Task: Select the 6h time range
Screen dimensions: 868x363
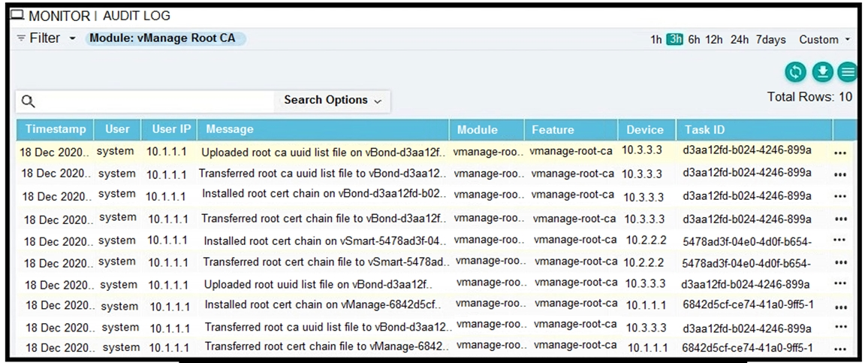Action: click(x=694, y=40)
